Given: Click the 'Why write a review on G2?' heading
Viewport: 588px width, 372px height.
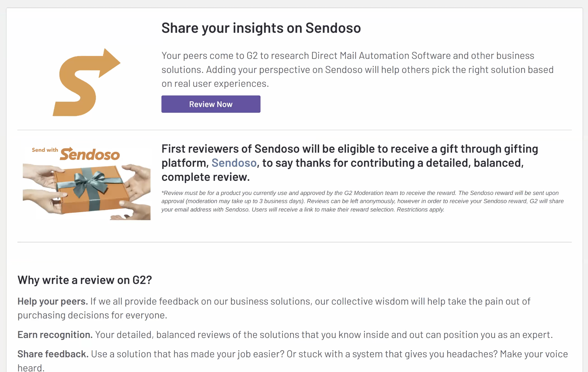Looking at the screenshot, I should coord(85,280).
